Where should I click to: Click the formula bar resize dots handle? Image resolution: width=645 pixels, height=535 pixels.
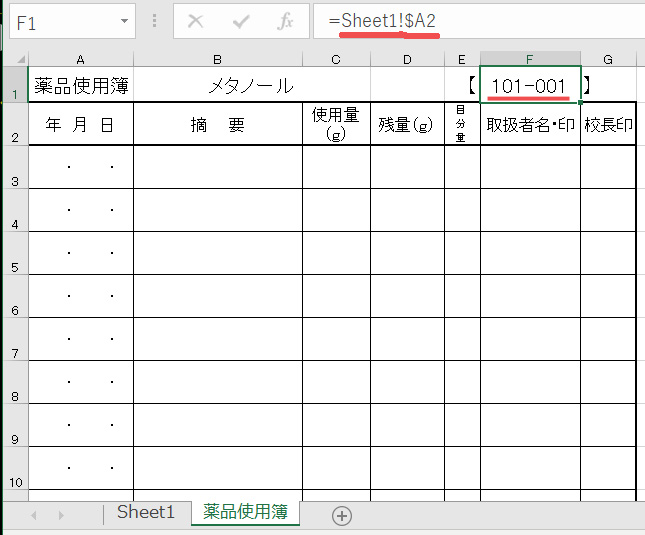tap(154, 21)
